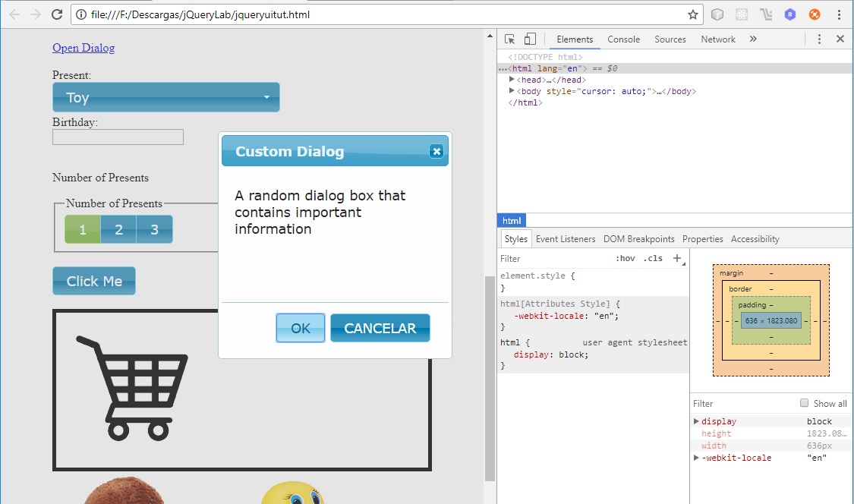Click the computed height property row
The image size is (854, 504).
(771, 433)
